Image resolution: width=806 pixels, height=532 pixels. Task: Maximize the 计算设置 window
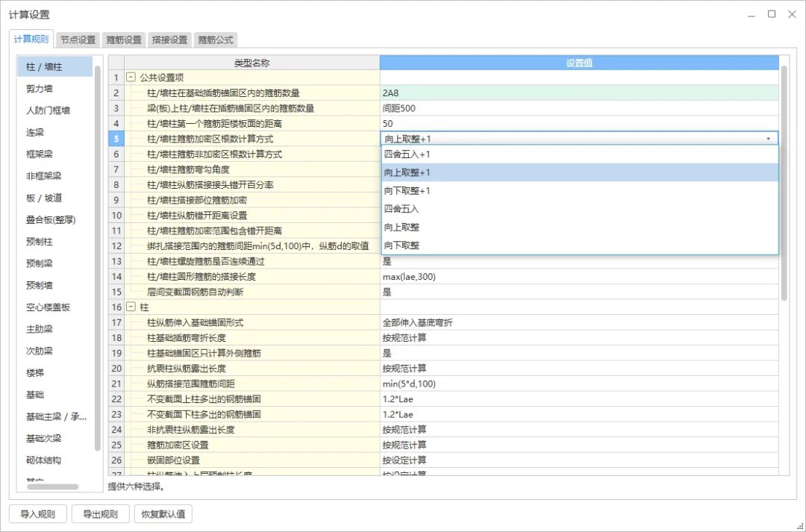click(772, 14)
